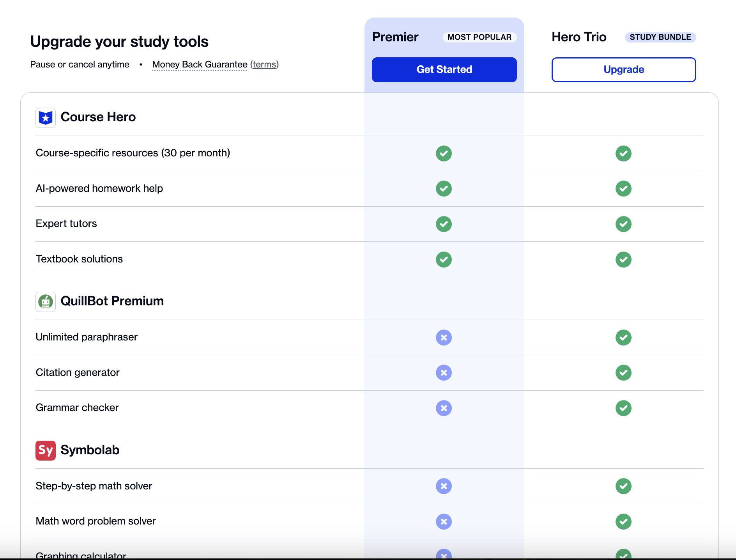This screenshot has height=560, width=736.
Task: Click the red Symbolab Sy logo icon
Action: [46, 450]
